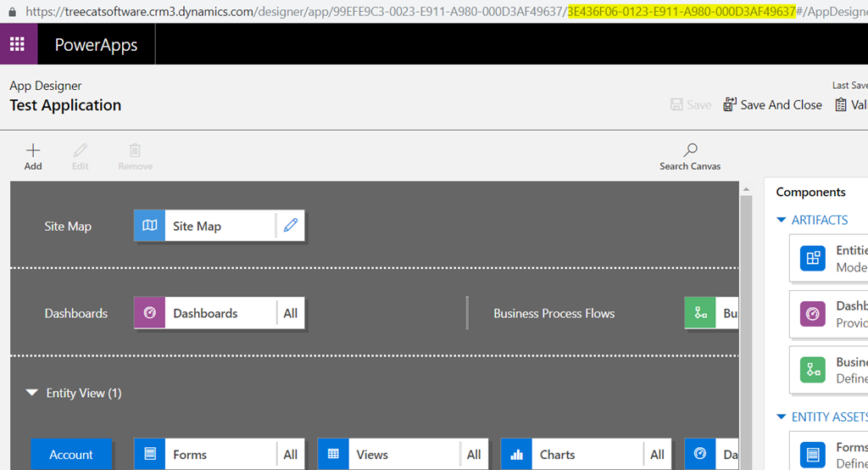Edit Site Map with pencil icon
Viewport: 868px width, 470px height.
291,225
